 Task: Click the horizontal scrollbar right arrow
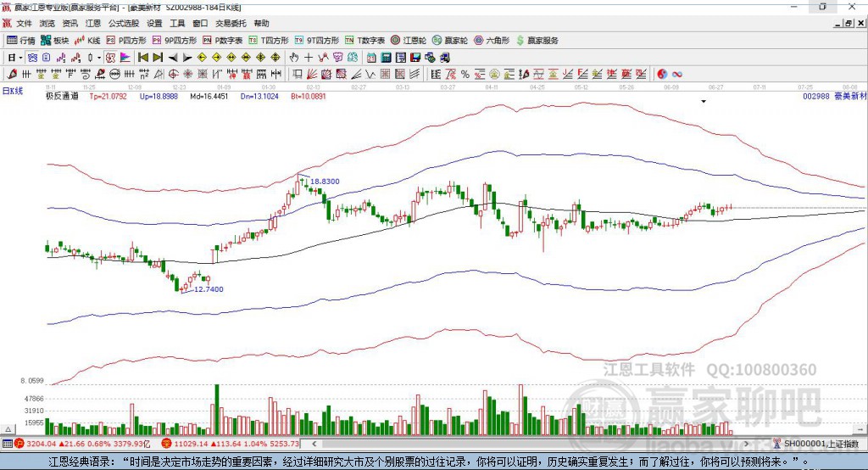(746, 444)
